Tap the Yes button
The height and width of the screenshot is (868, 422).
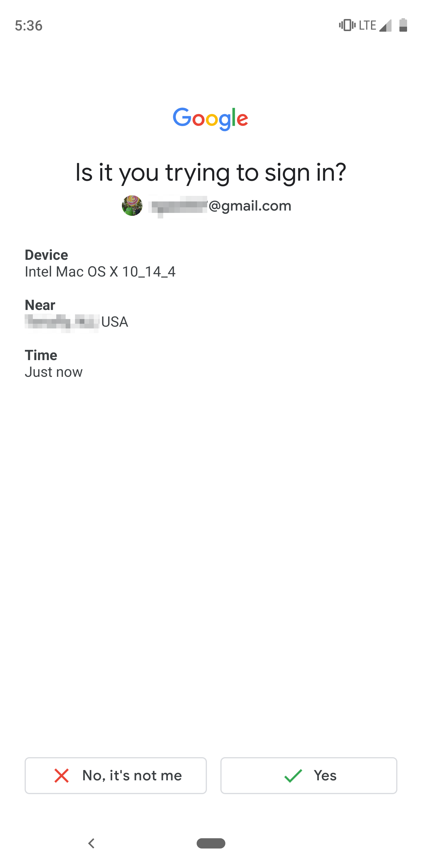(x=309, y=775)
